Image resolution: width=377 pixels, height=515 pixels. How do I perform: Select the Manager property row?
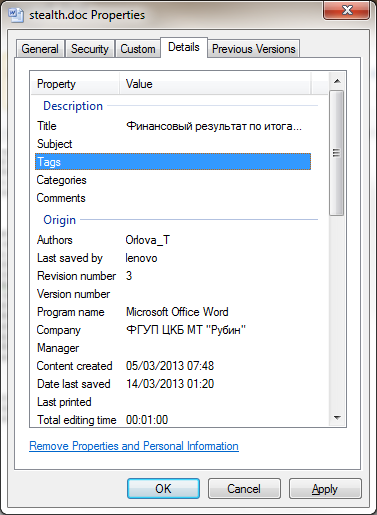click(173, 348)
